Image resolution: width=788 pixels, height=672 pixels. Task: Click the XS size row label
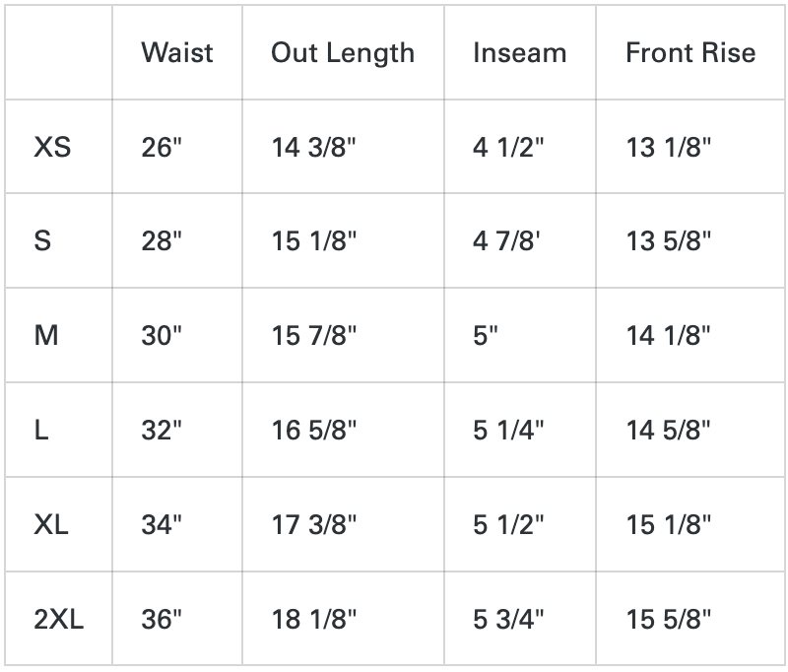coord(52,148)
